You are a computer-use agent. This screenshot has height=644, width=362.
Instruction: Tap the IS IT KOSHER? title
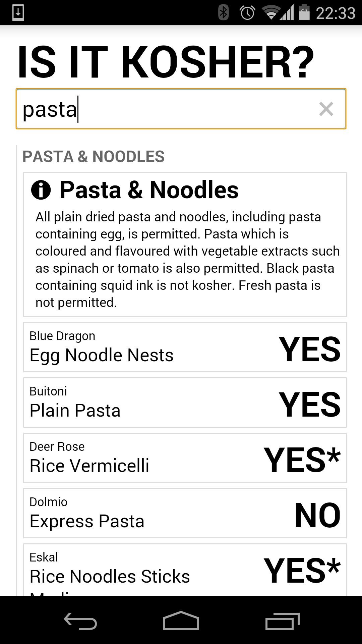pos(166,62)
